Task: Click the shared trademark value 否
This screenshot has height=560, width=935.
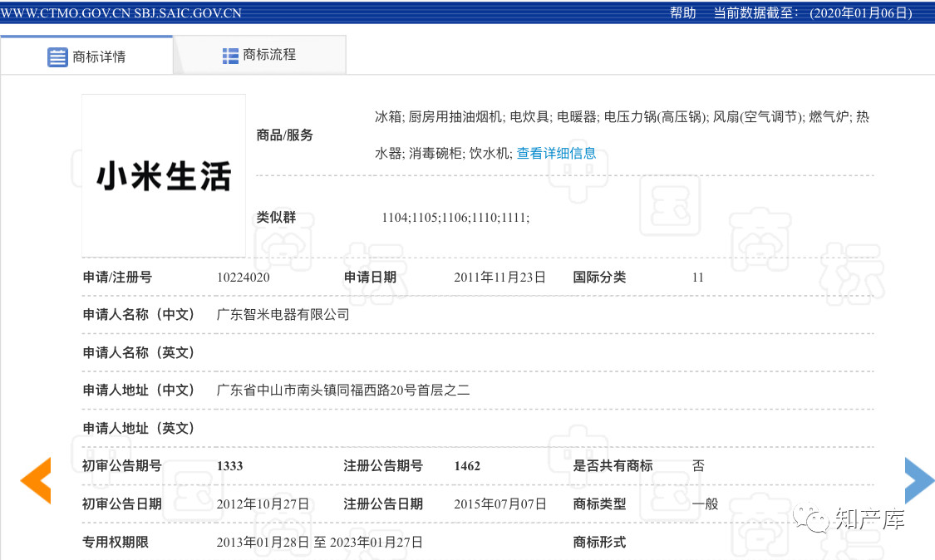Action: (698, 466)
